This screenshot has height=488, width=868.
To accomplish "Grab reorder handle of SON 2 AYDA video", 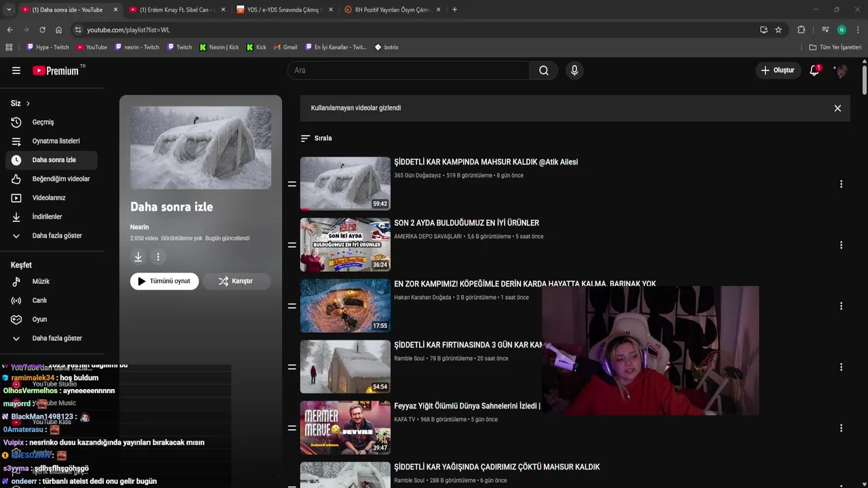I will [292, 245].
